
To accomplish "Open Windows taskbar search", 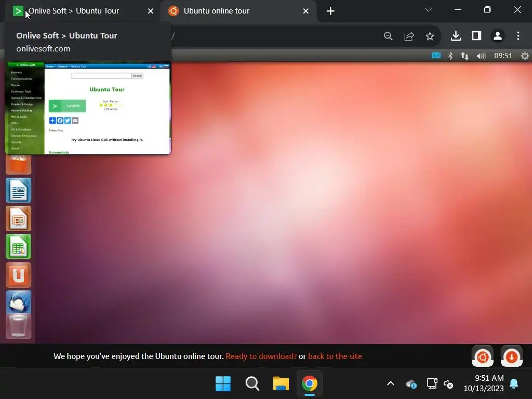I will click(x=252, y=384).
